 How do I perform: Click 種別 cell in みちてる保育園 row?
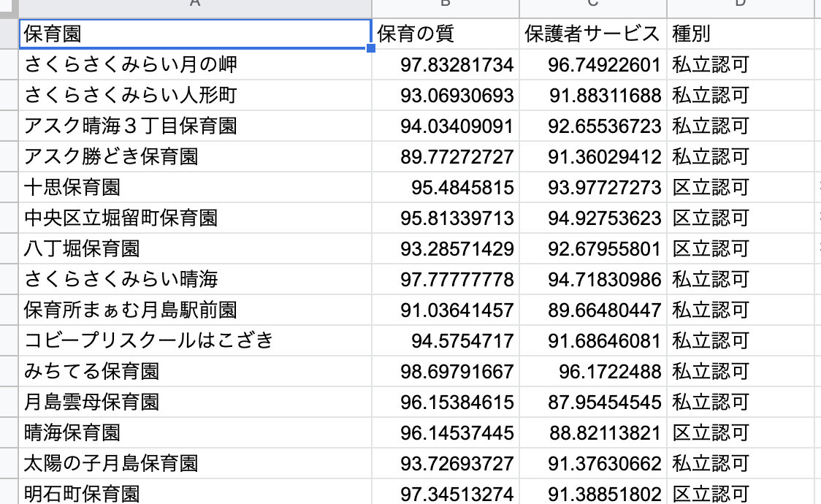point(741,372)
